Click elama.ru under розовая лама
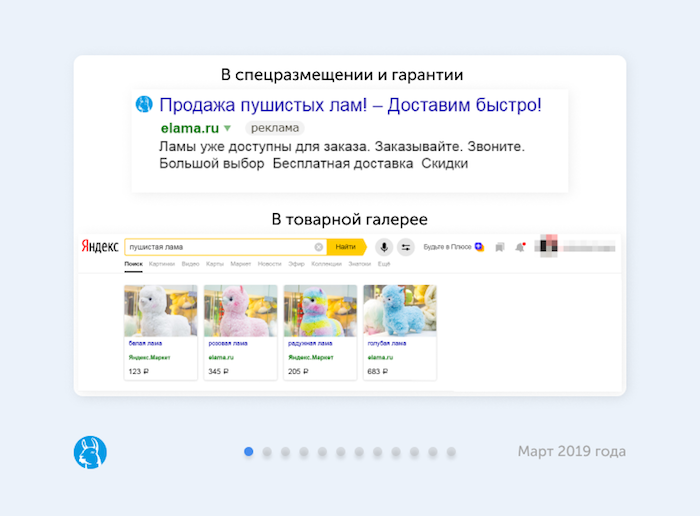The height and width of the screenshot is (516, 700). click(221, 358)
